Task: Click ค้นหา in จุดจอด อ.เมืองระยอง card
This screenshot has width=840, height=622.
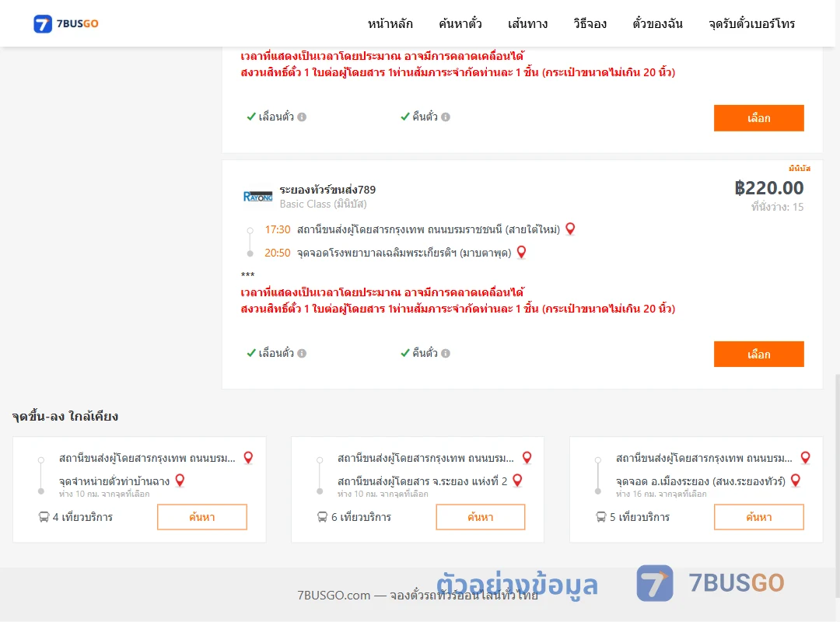Action: click(758, 517)
